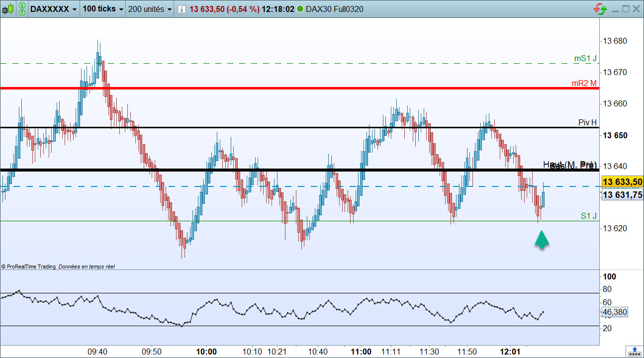Maximize the chart window

pyautogui.click(x=626, y=9)
